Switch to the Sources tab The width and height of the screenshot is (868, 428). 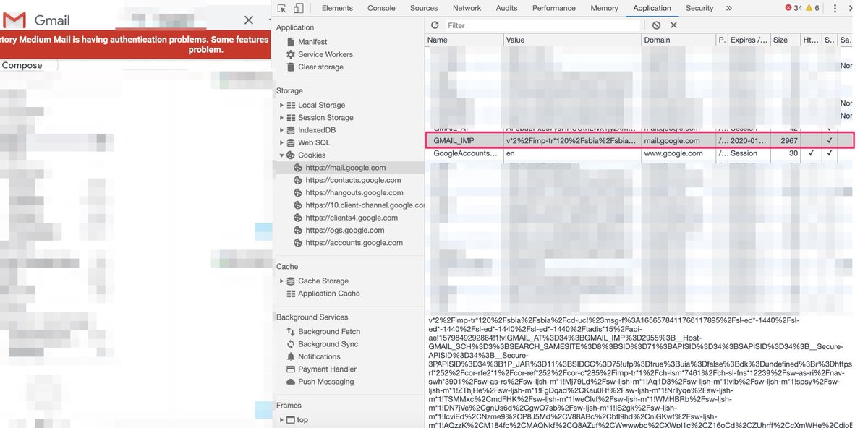click(x=424, y=8)
